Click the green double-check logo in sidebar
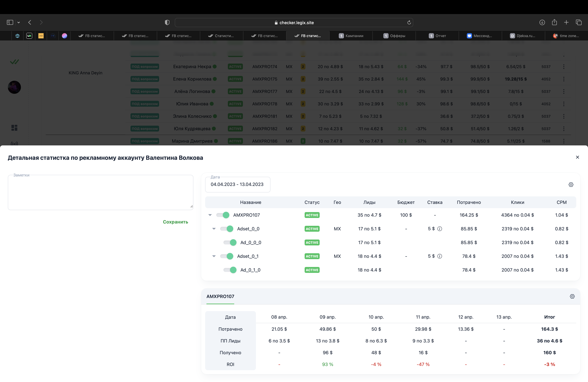The height and width of the screenshot is (382, 588). (14, 62)
